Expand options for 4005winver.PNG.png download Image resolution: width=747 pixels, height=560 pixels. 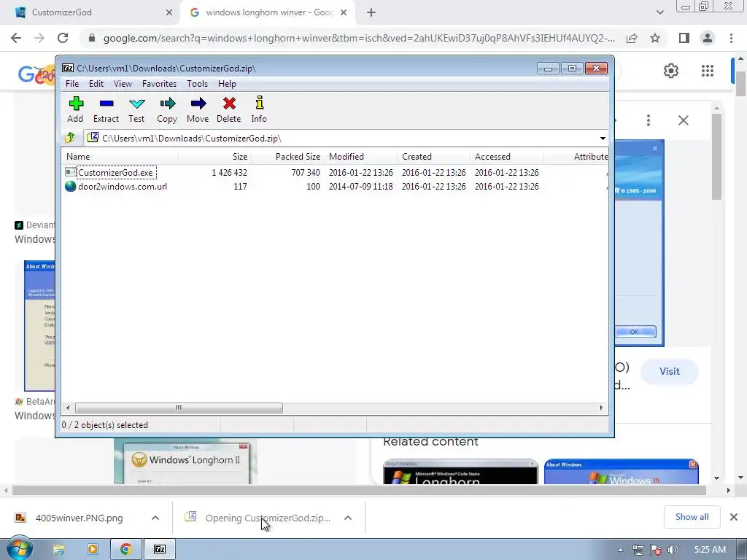pos(155,518)
